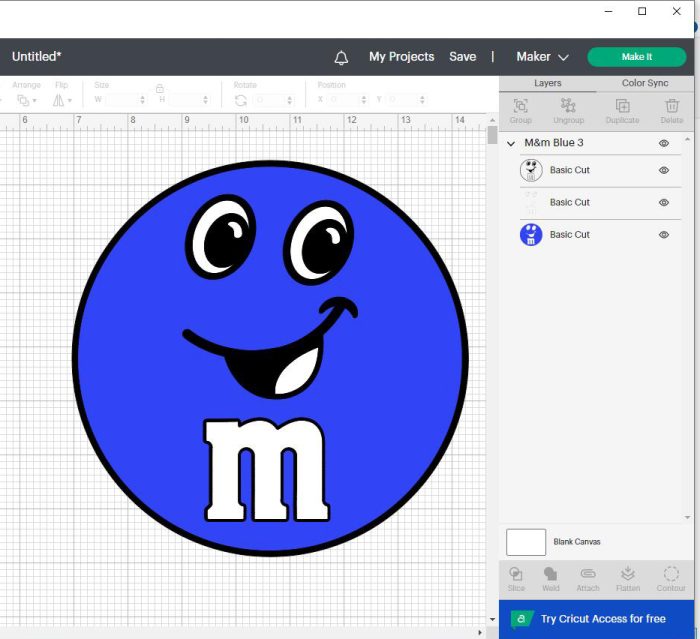Image resolution: width=700 pixels, height=639 pixels.
Task: Click the Weld tool icon
Action: [x=550, y=573]
